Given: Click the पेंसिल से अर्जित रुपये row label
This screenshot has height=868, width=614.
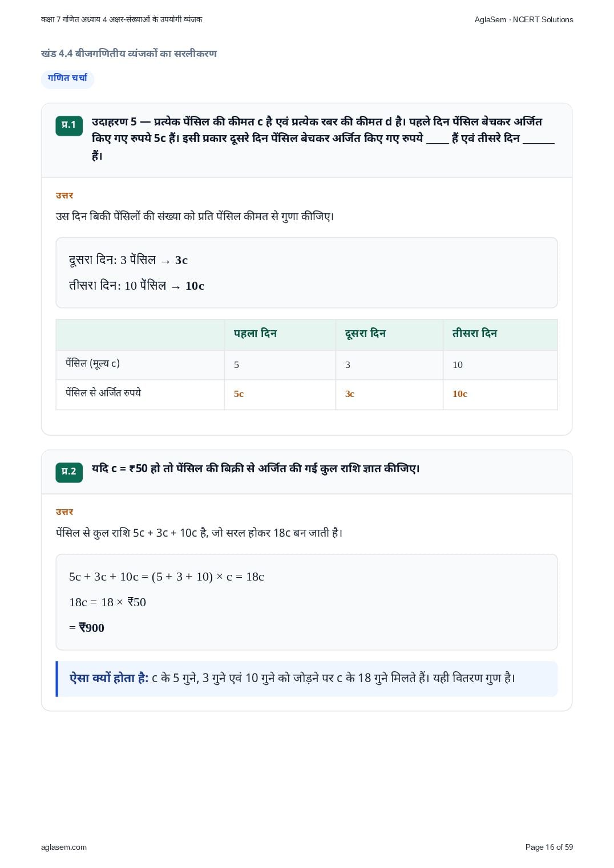Looking at the screenshot, I should [103, 394].
